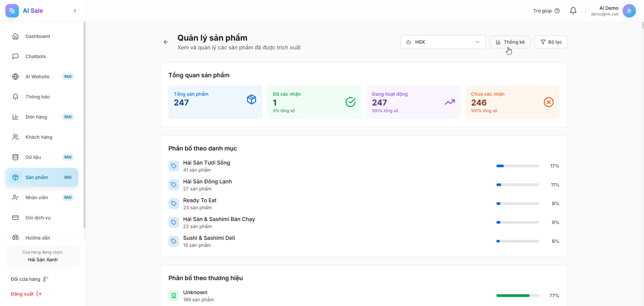Click the help question mark icon

click(557, 11)
